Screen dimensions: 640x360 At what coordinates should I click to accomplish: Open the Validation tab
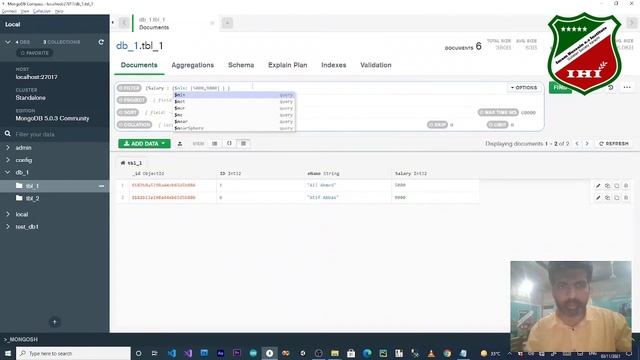point(376,65)
